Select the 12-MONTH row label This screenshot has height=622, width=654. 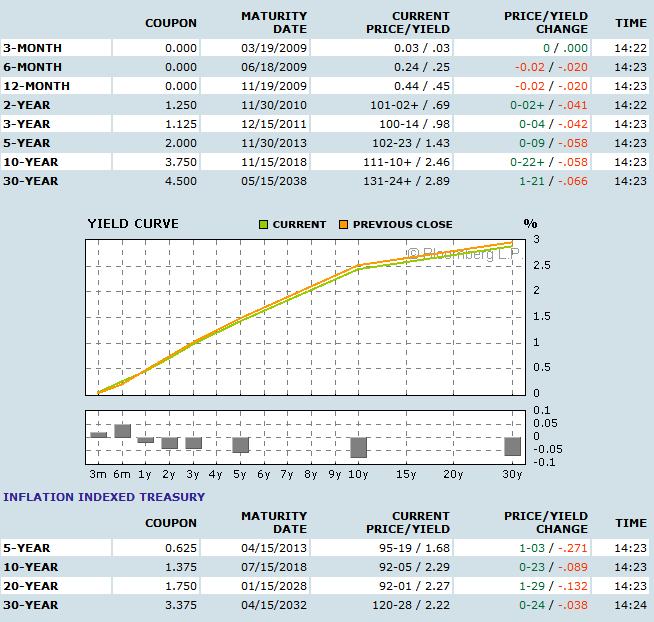(x=37, y=86)
